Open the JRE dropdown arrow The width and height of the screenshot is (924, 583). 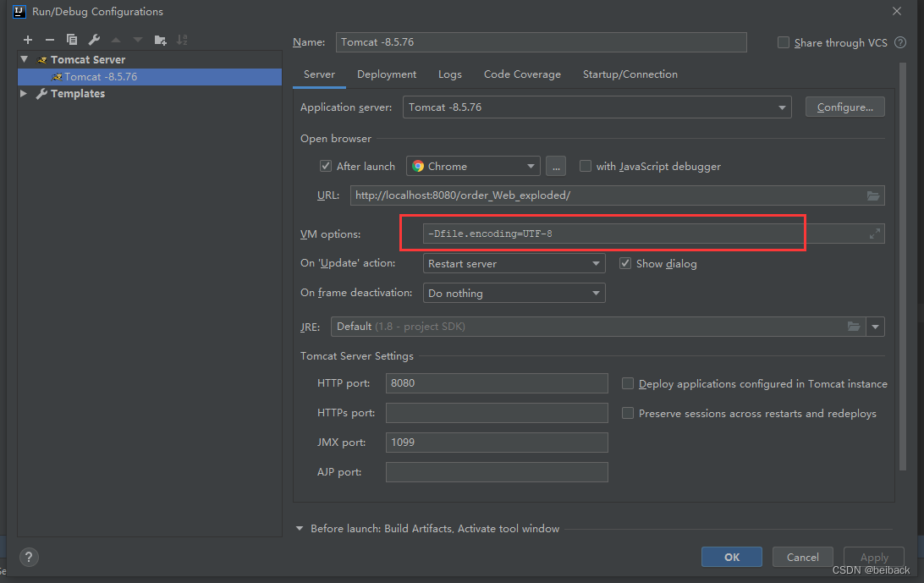875,327
